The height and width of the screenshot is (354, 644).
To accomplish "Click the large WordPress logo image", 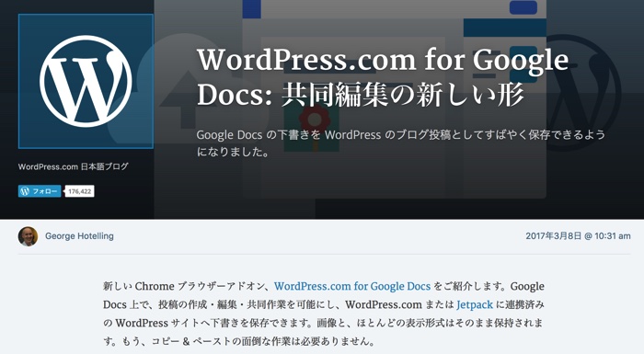I will [86, 81].
